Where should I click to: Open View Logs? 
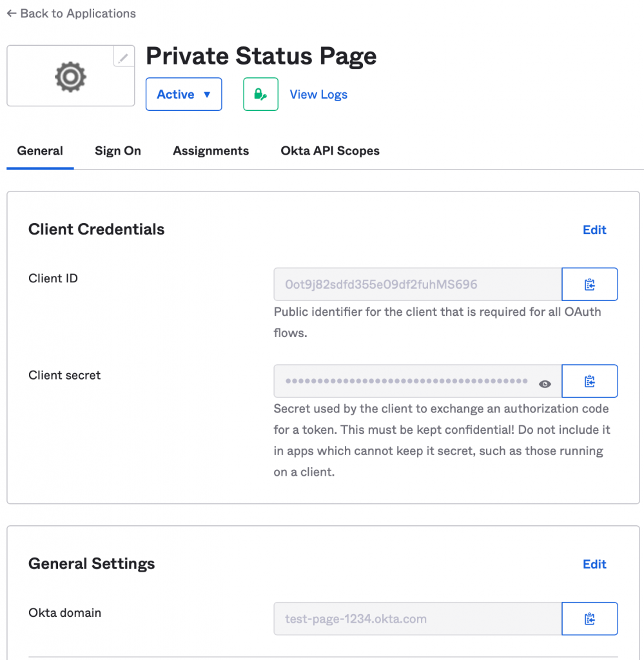tap(318, 93)
